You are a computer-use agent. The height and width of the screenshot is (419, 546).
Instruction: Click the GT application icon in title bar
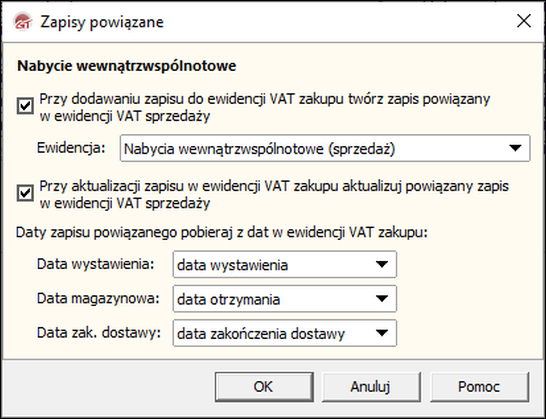point(23,22)
